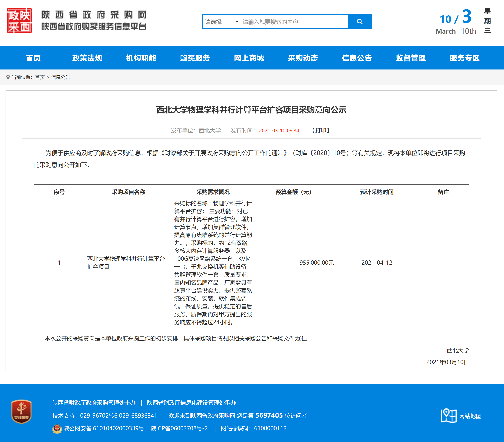504x442 pixels.
Task: Click 信息公告 in the breadcrumb
Action: pos(60,77)
